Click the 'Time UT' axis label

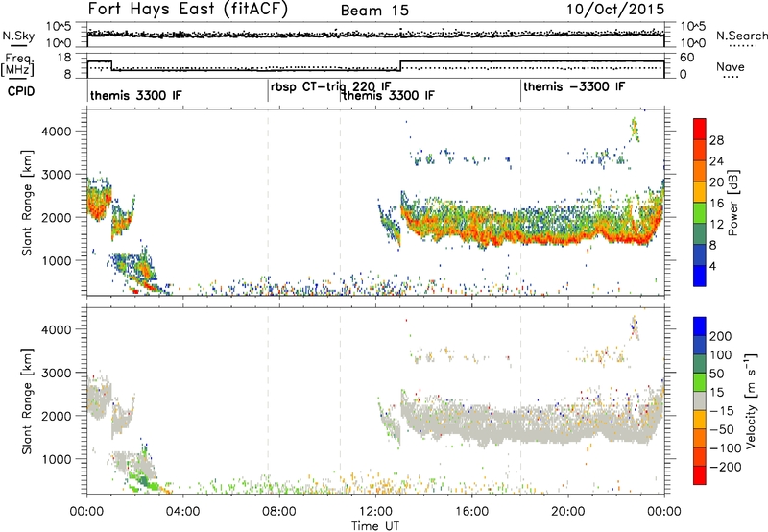tap(375, 526)
